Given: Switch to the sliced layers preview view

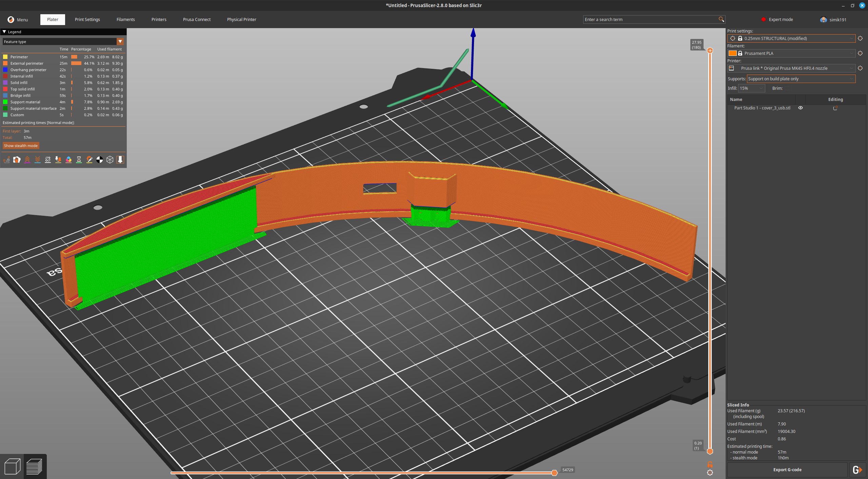Looking at the screenshot, I should [35, 466].
